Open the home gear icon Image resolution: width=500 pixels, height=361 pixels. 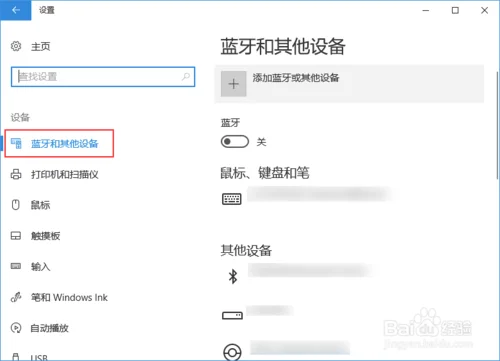coord(16,46)
